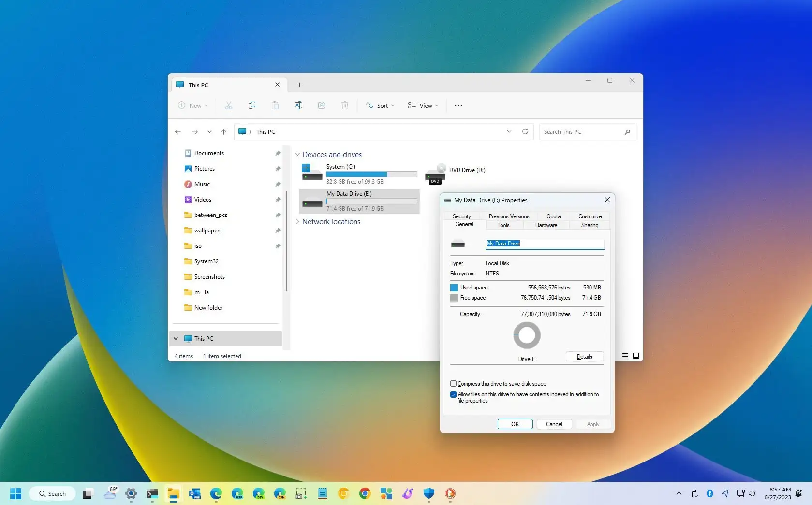
Task: Click the Refresh icon in the address bar
Action: (x=525, y=131)
